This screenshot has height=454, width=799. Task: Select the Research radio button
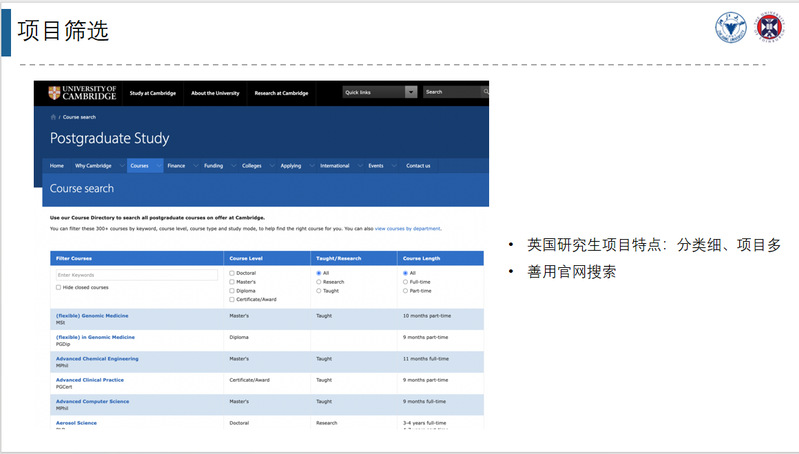[x=318, y=282]
